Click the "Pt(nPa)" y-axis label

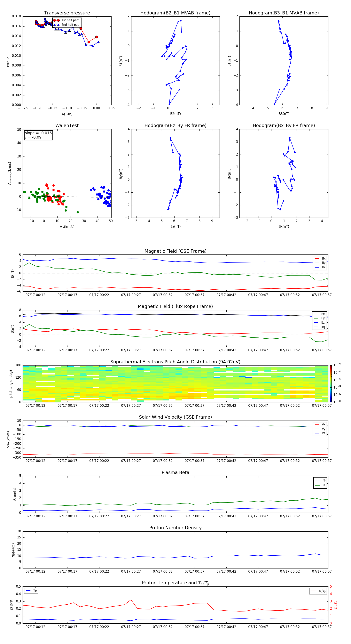[8, 61]
